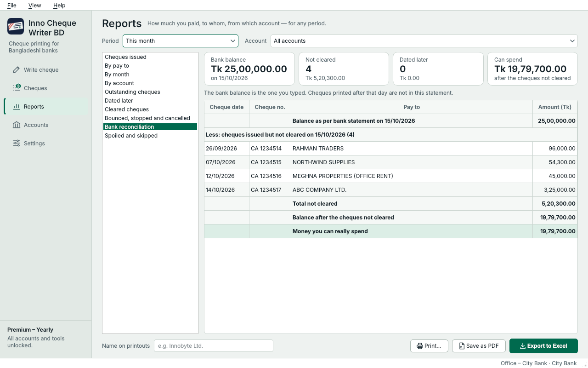Click the Bank balance card
Screen dimensions: 588x368
point(249,69)
